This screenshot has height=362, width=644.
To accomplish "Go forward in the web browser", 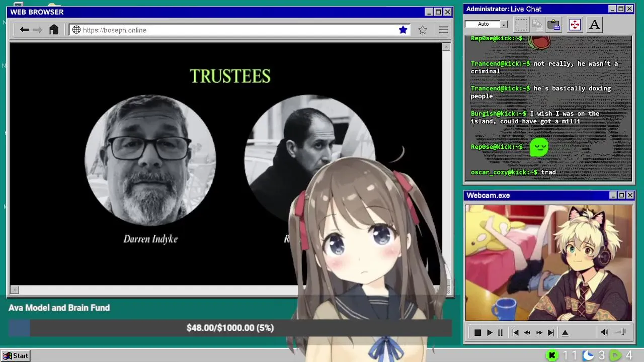I will coord(37,30).
